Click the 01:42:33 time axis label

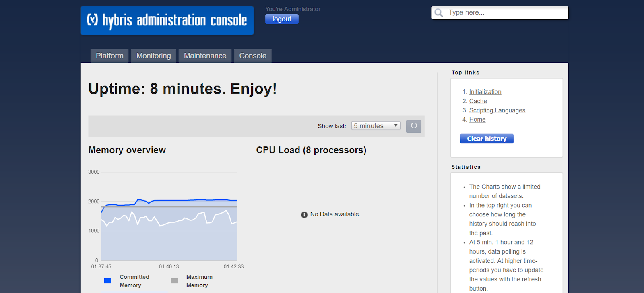[x=233, y=266]
